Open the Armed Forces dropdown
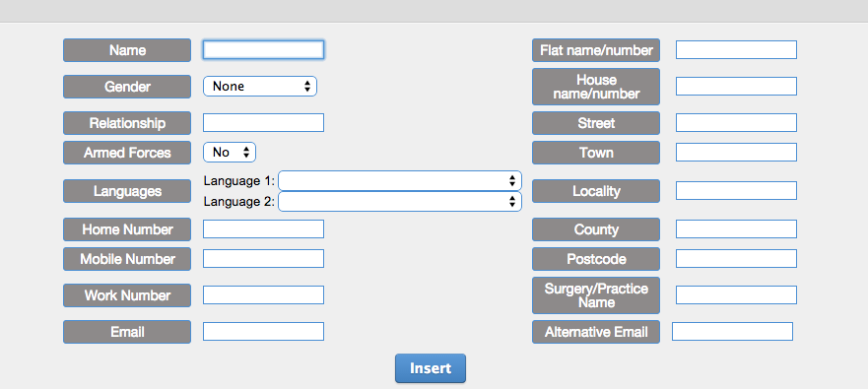Screen dimensions: 868x389 pyautogui.click(x=230, y=153)
